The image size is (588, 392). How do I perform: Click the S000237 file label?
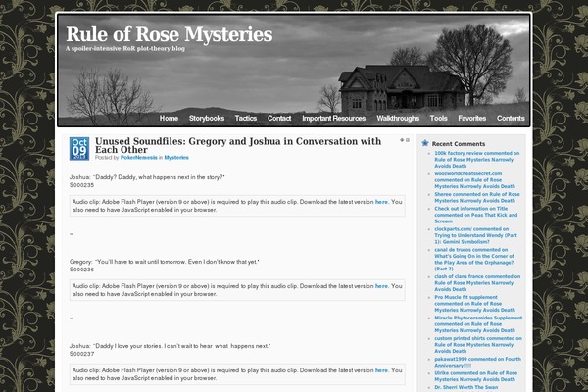tap(81, 354)
